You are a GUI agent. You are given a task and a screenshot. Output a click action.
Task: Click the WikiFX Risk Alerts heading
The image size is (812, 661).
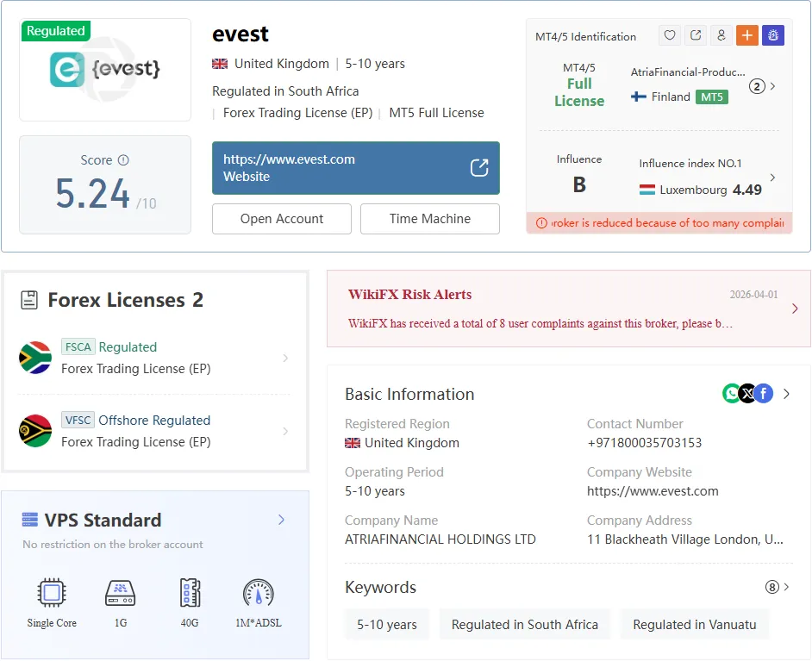pos(409,295)
